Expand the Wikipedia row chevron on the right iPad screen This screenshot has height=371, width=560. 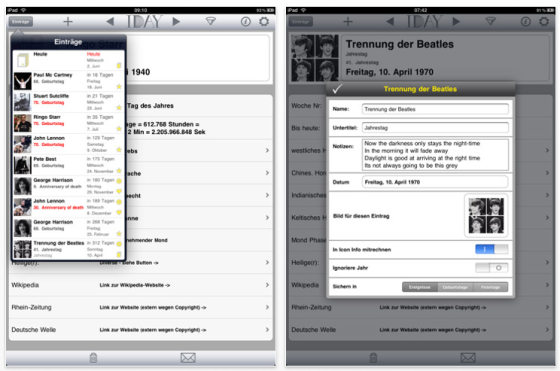[x=547, y=285]
